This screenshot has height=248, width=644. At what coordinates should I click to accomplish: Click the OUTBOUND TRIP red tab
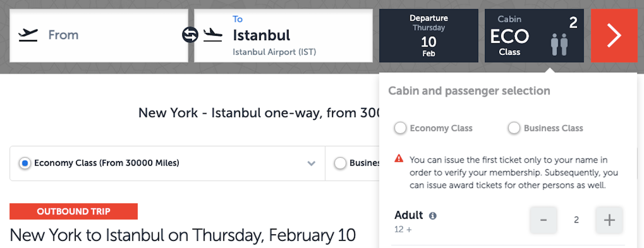pos(74,211)
